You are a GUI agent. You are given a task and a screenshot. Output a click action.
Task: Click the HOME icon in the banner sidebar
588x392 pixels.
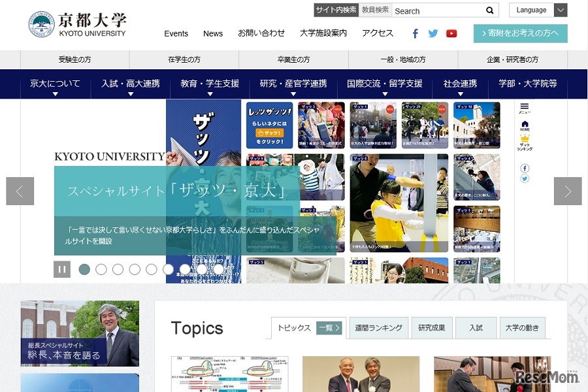(x=525, y=125)
